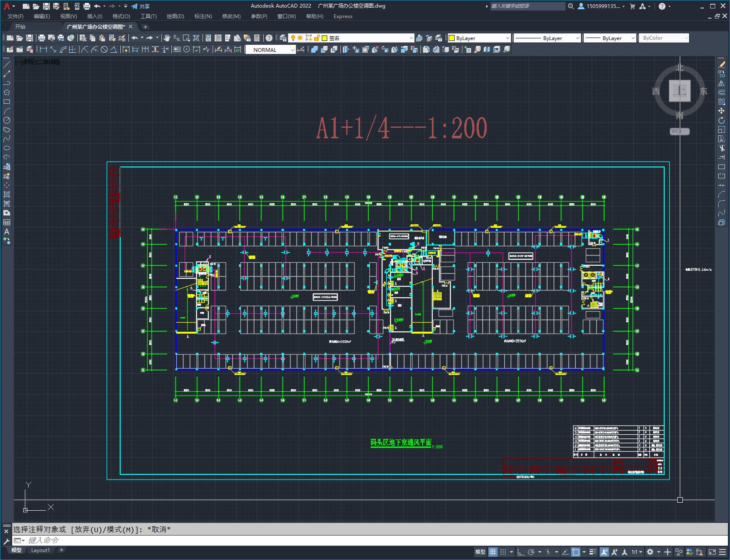Click the 模型 button in the status bar
This screenshot has width=730, height=560.
480,552
